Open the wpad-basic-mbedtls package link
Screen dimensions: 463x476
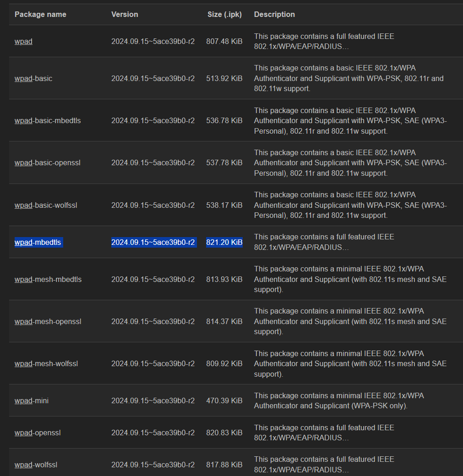click(x=48, y=120)
